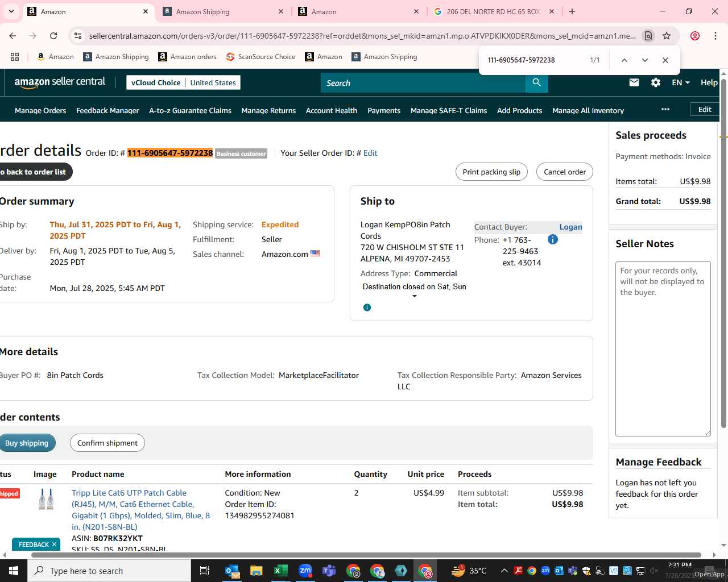Viewport: 728px width, 582px height.
Task: Open Manage Orders menu
Action: tap(40, 110)
